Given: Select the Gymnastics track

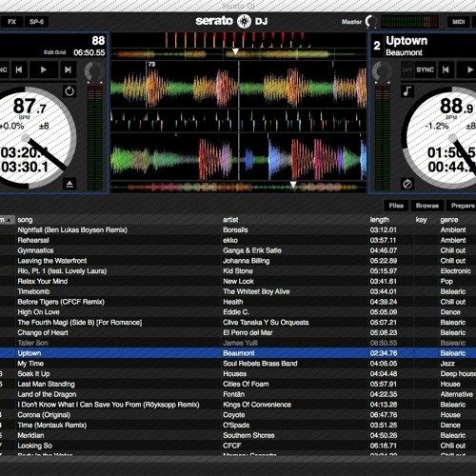Looking at the screenshot, I should (x=238, y=250).
